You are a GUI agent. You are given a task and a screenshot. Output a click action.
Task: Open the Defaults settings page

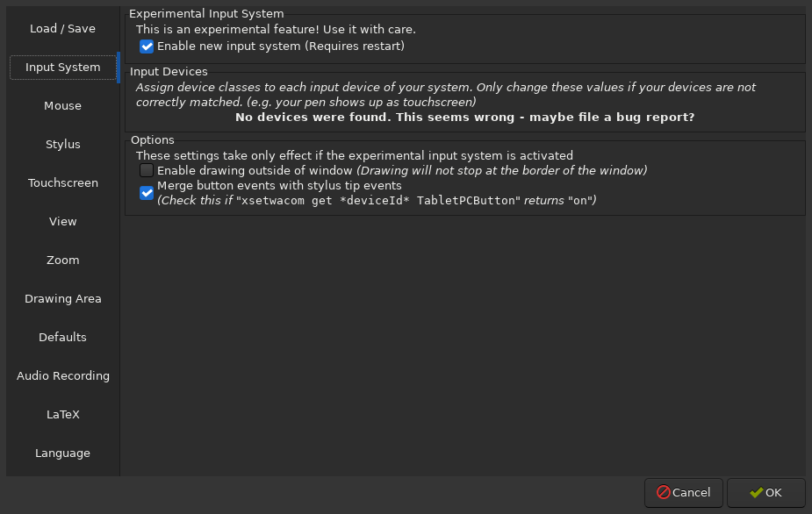click(62, 337)
